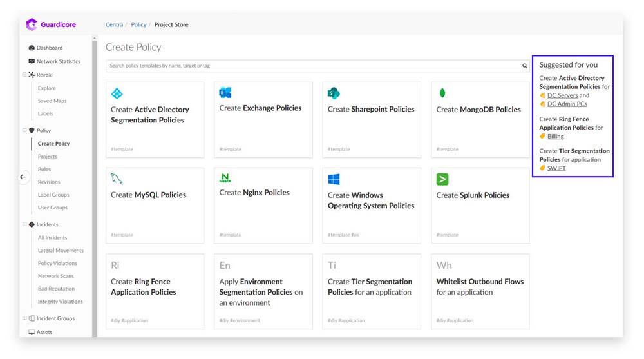Click the Windows logo icon
The height and width of the screenshot is (359, 644).
[x=334, y=179]
